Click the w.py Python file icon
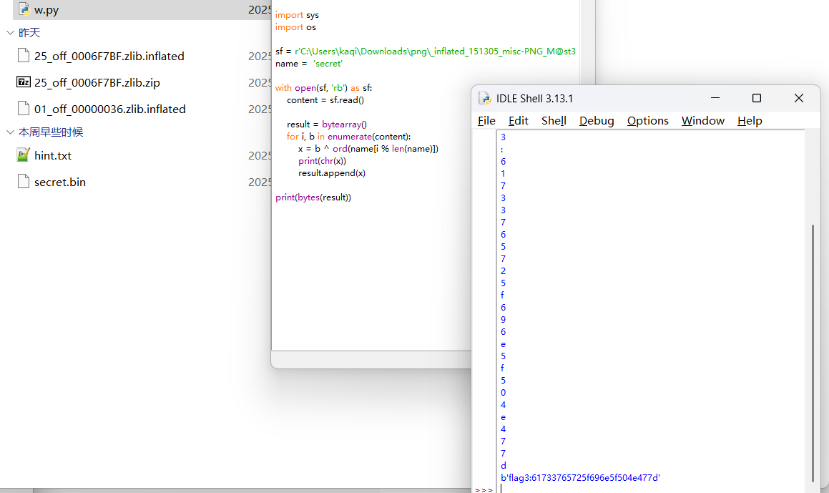This screenshot has width=829, height=493. coord(24,9)
